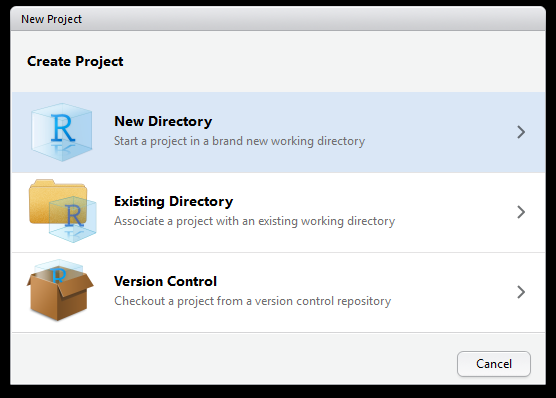Click the R letter atop the cardboard box
This screenshot has height=398, width=556.
coord(59,275)
